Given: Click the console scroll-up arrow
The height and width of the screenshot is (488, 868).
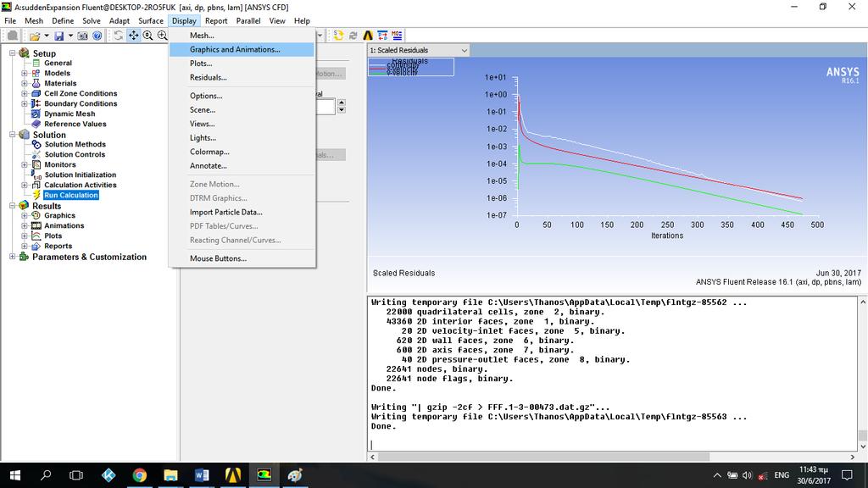Looking at the screenshot, I should tap(862, 302).
